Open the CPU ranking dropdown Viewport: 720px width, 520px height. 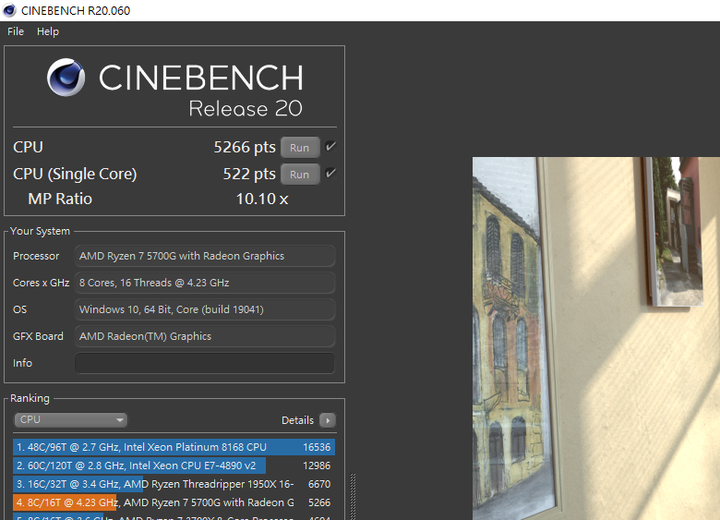point(71,420)
